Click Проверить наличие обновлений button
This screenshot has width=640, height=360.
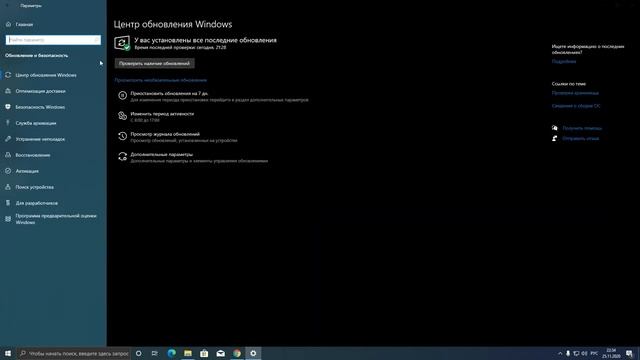(154, 64)
